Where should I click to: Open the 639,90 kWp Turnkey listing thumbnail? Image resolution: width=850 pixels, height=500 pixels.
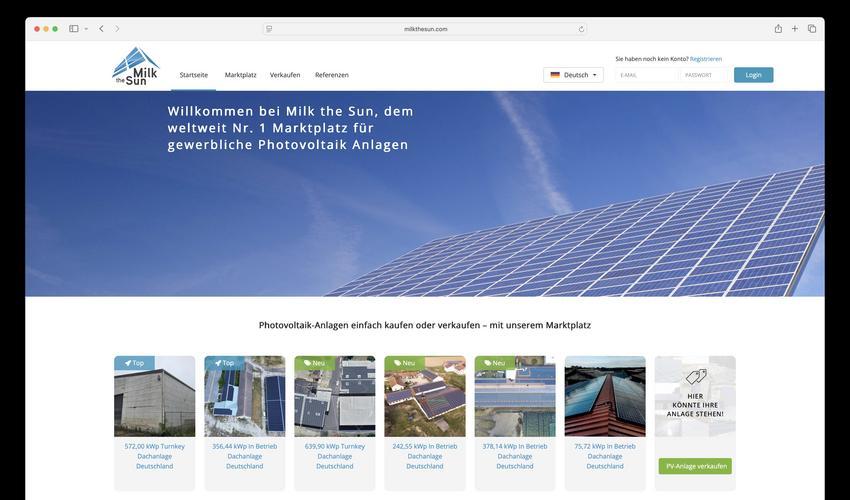tap(334, 396)
